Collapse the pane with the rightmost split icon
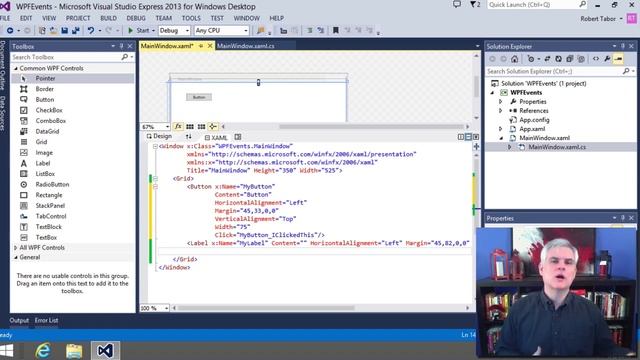The width and height of the screenshot is (640, 360). tap(476, 137)
